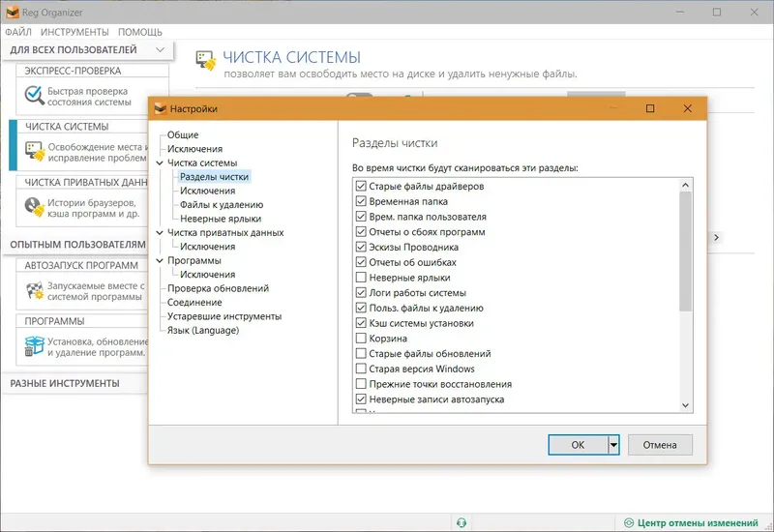Enable Прежние точки восстановления checkbox
The width and height of the screenshot is (774, 532).
click(361, 384)
